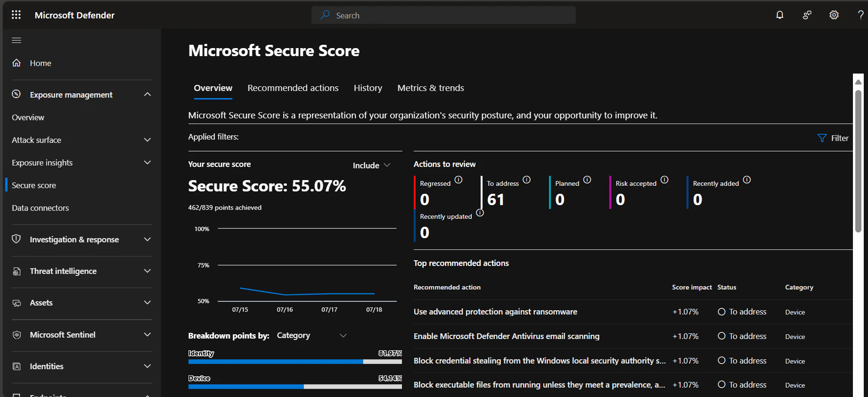Viewport: 868px width, 397px height.
Task: Collapse Exposure management section chevron
Action: (147, 94)
